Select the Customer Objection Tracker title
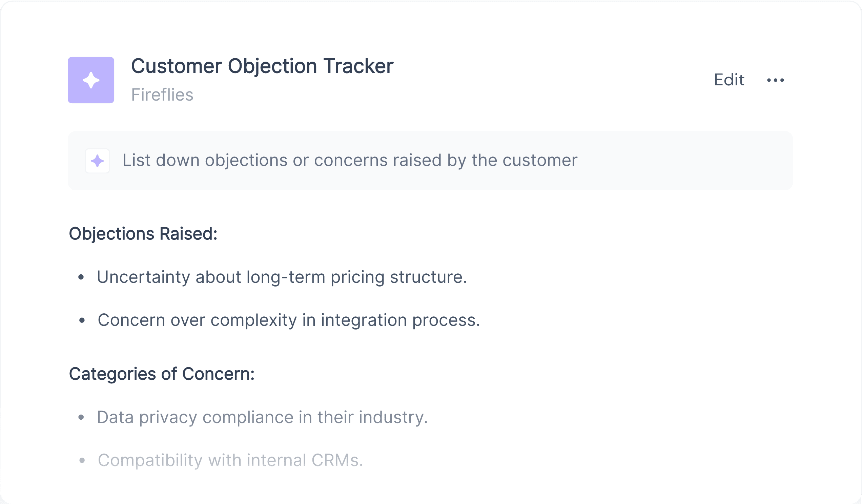862x504 pixels. click(262, 66)
